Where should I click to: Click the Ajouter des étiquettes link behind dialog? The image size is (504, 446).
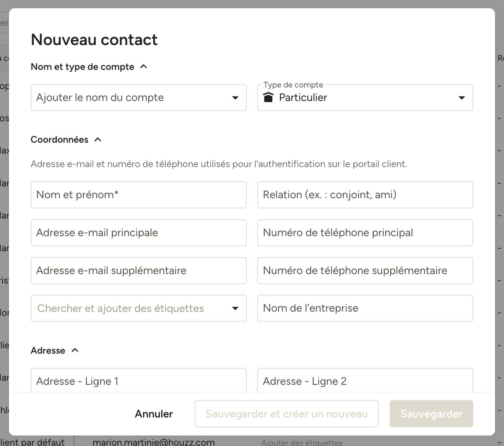click(302, 443)
